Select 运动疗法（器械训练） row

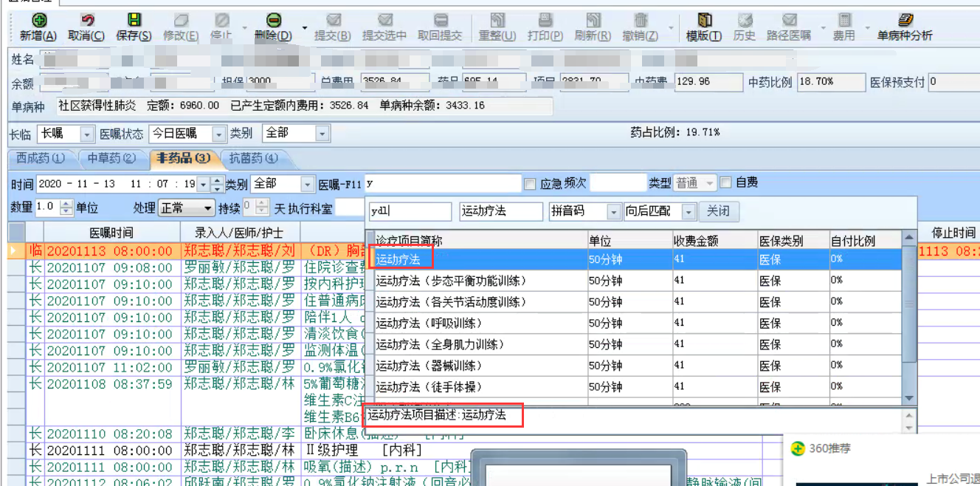click(x=638, y=366)
